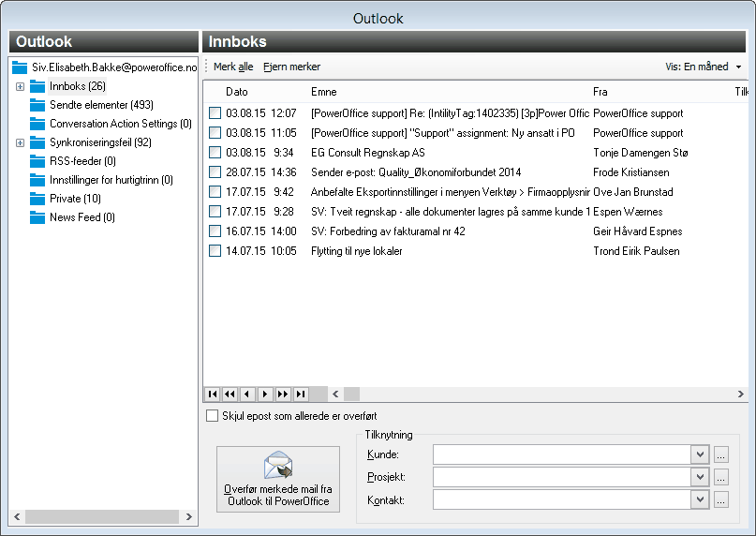Image resolution: width=756 pixels, height=536 pixels.
Task: Mark the Quality_Økonomiforbundet 2014 mail checkbox
Action: click(215, 172)
